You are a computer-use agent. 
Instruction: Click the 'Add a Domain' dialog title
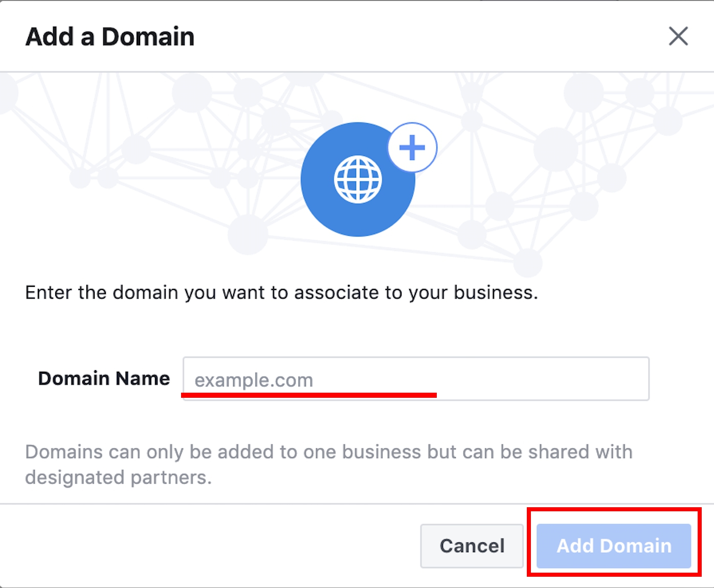click(x=110, y=37)
